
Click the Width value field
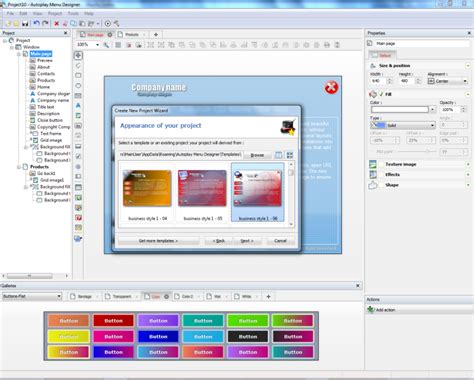point(378,81)
